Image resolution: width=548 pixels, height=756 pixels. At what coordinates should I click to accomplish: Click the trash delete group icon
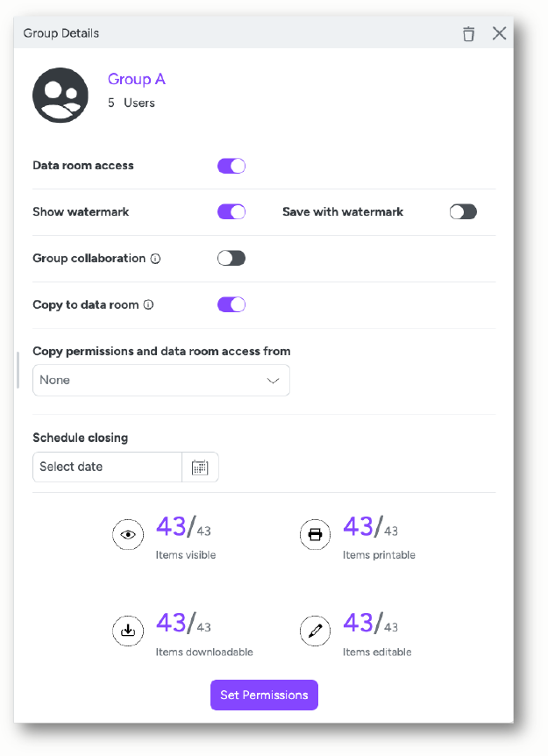click(468, 33)
